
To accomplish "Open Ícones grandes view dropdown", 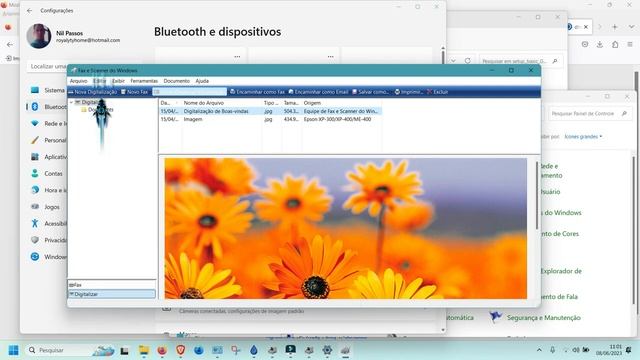I will pos(583,136).
